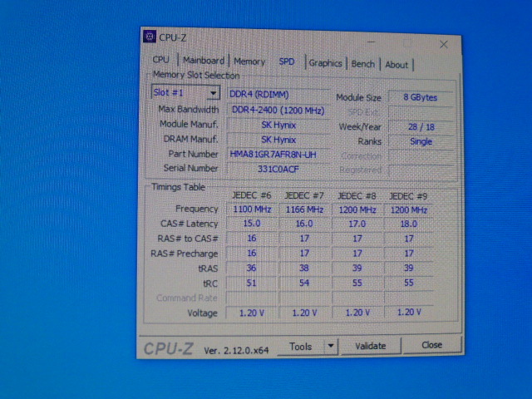Open the Mainboard tab
Screen dimensions: 532x399
coord(204,61)
